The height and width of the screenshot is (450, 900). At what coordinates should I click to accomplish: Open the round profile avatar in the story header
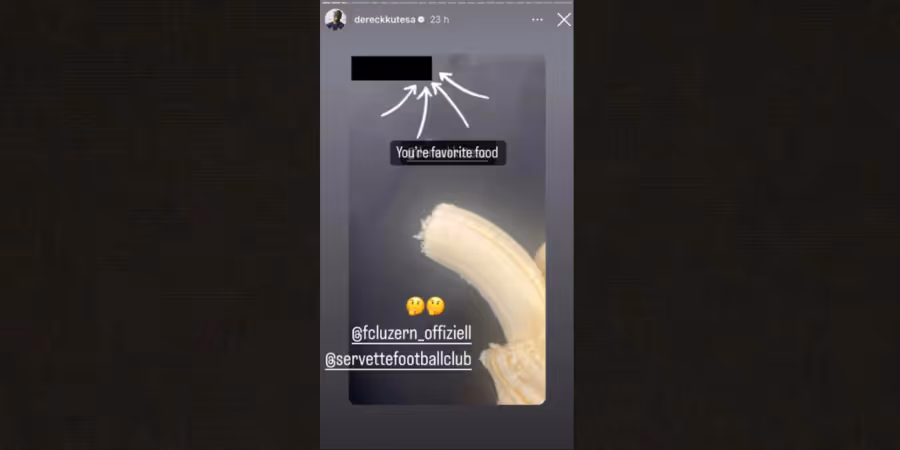coord(336,20)
